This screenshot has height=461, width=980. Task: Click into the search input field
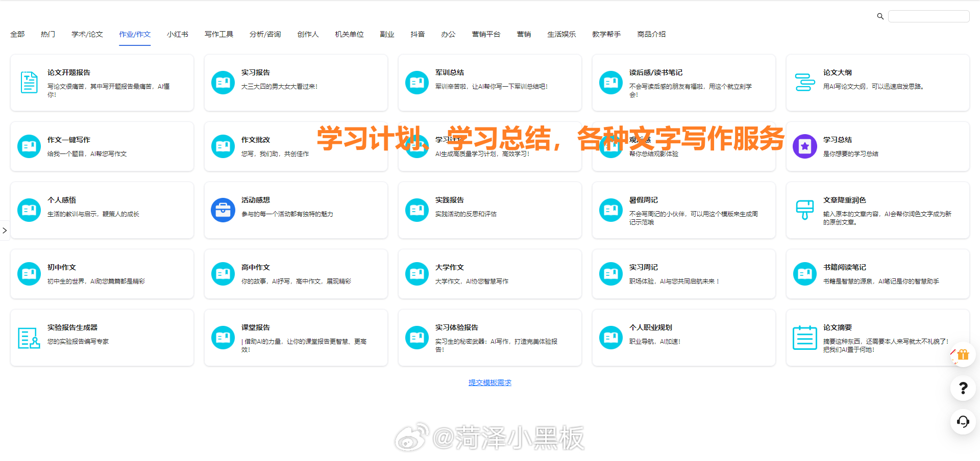[929, 16]
